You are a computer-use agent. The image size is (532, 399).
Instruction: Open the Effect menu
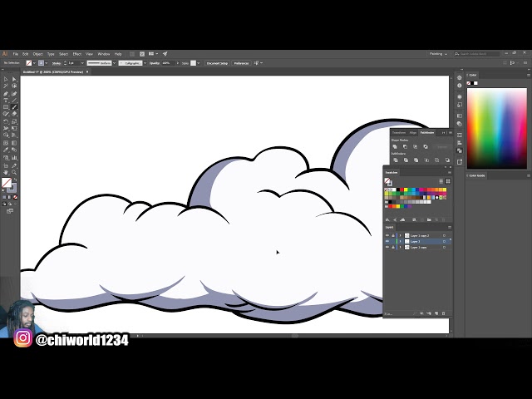[x=77, y=54]
